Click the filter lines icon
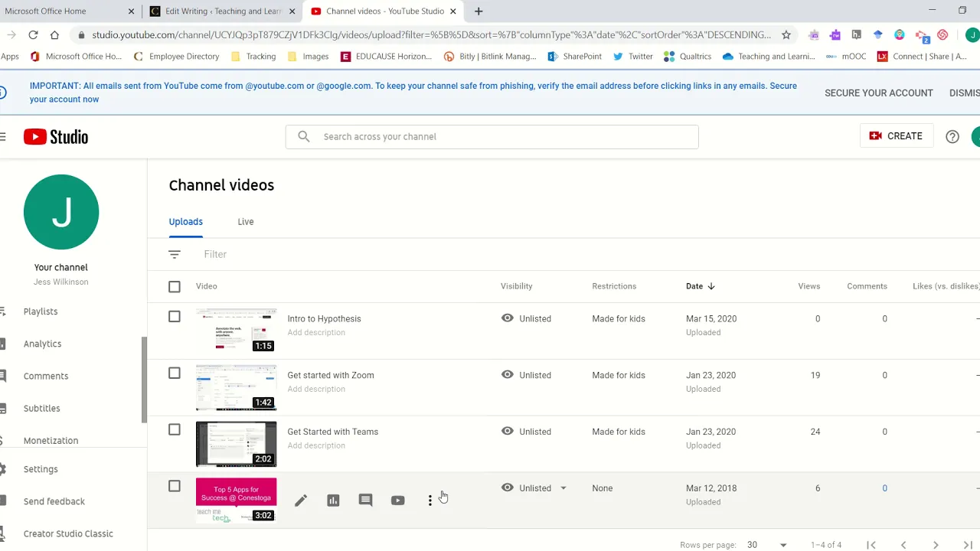 click(x=175, y=254)
